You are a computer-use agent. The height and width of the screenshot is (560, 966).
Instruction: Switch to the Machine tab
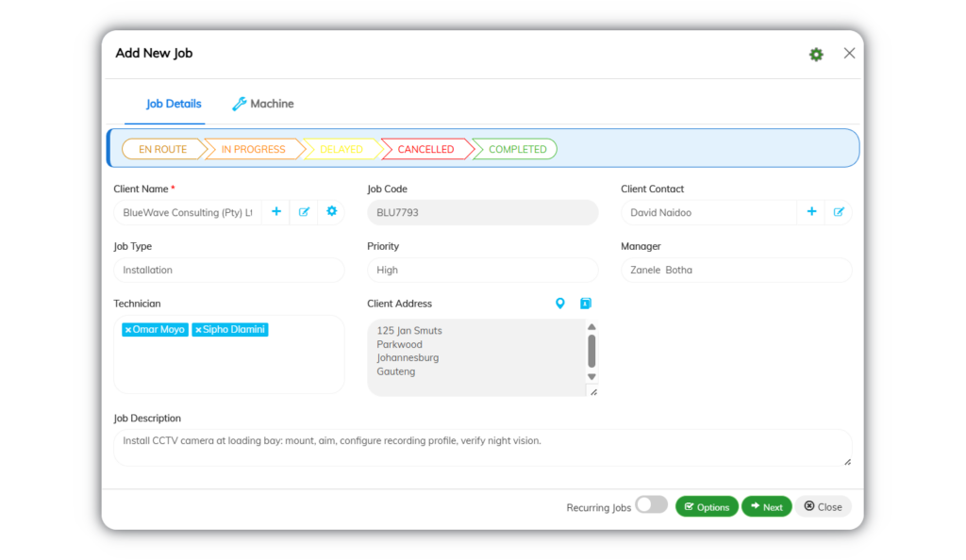tap(262, 104)
